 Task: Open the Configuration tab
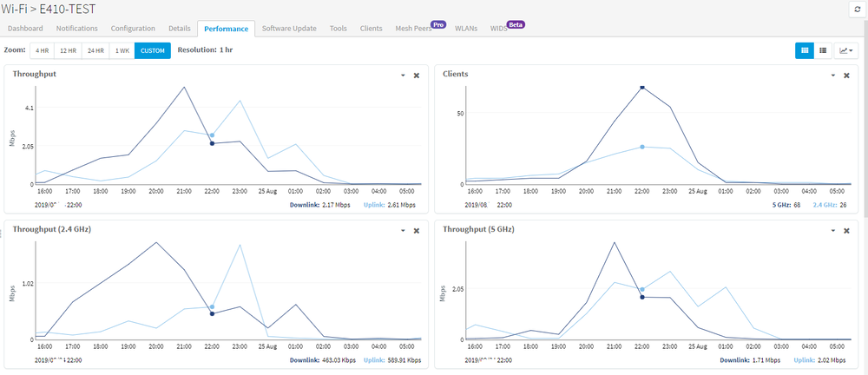point(133,29)
